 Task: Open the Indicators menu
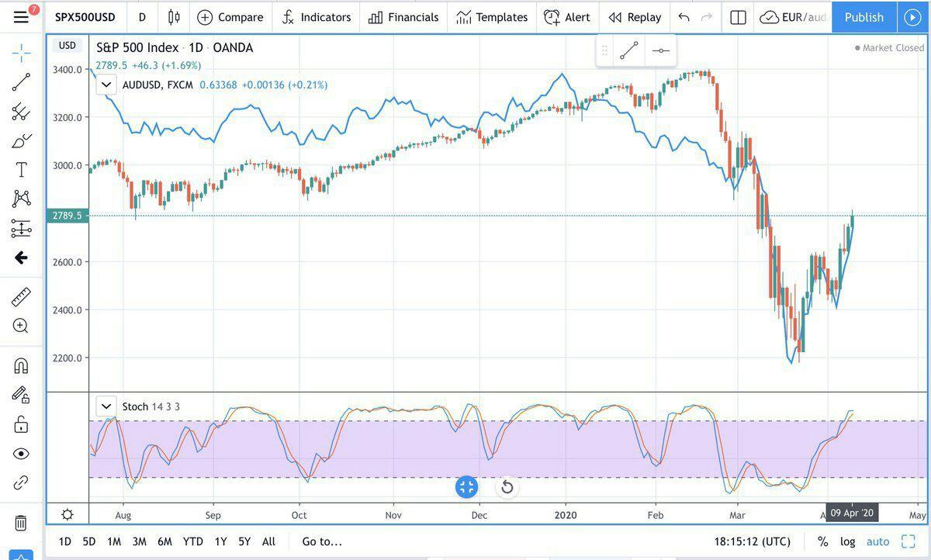[316, 17]
